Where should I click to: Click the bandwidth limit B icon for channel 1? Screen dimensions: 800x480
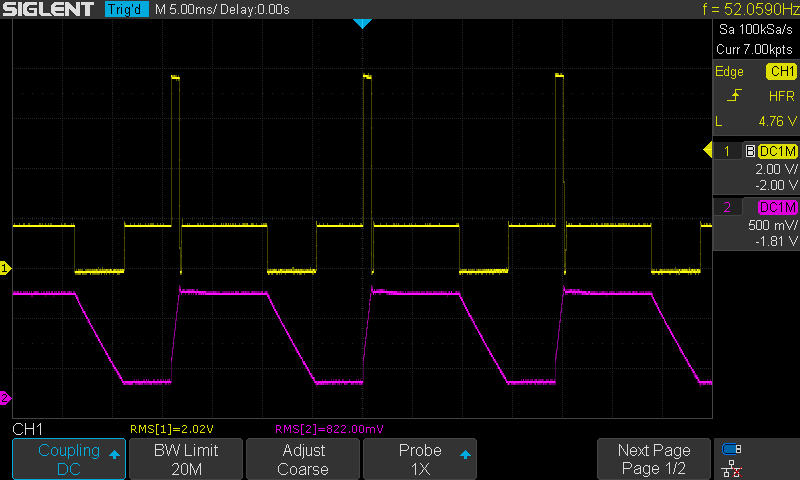tap(750, 151)
